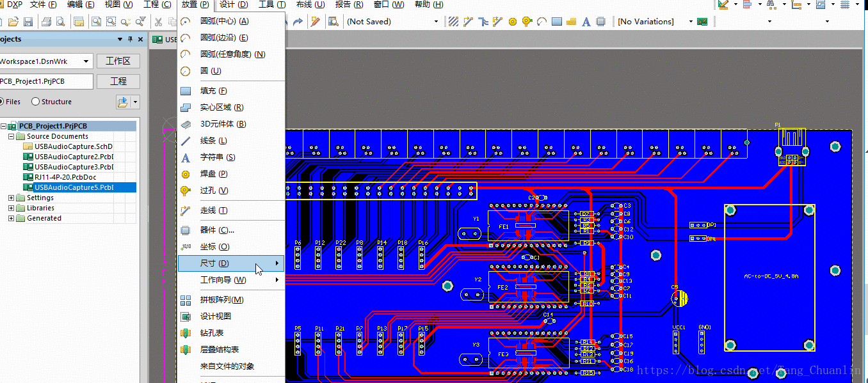868x383 pixels.
Task: Select the Structure radio button
Action: [36, 102]
